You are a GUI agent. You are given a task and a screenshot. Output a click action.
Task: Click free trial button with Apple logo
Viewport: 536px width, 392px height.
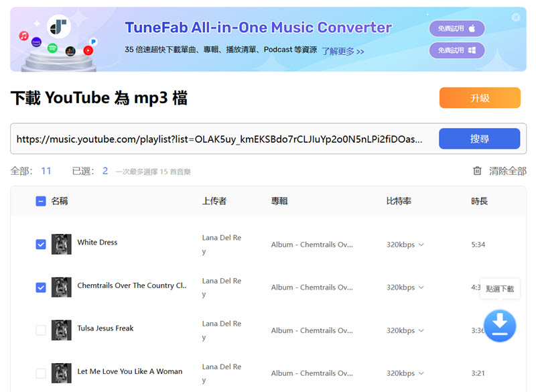click(457, 28)
